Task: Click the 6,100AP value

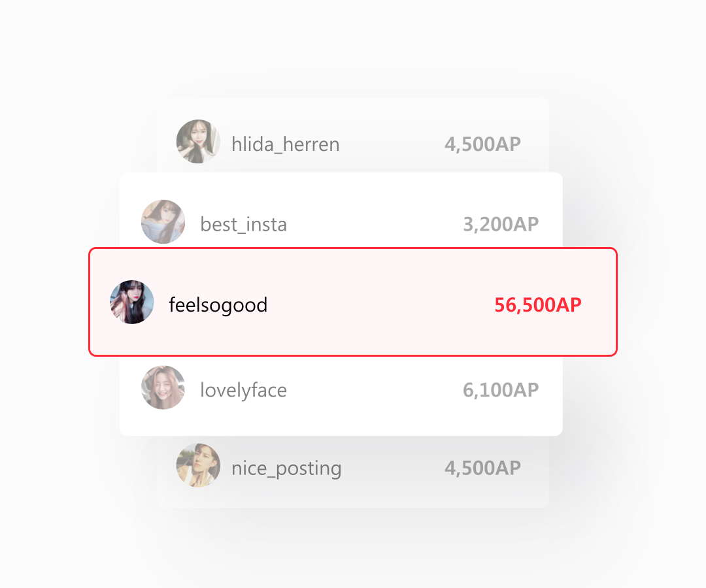Action: [501, 390]
